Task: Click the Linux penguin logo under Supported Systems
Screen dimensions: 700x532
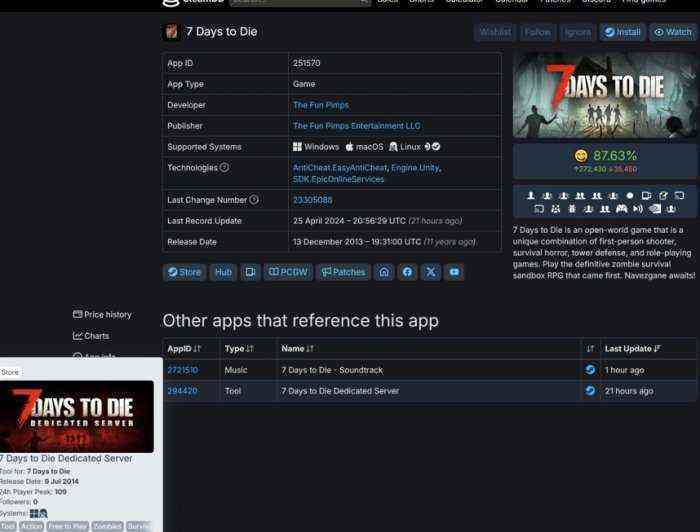Action: tap(393, 146)
